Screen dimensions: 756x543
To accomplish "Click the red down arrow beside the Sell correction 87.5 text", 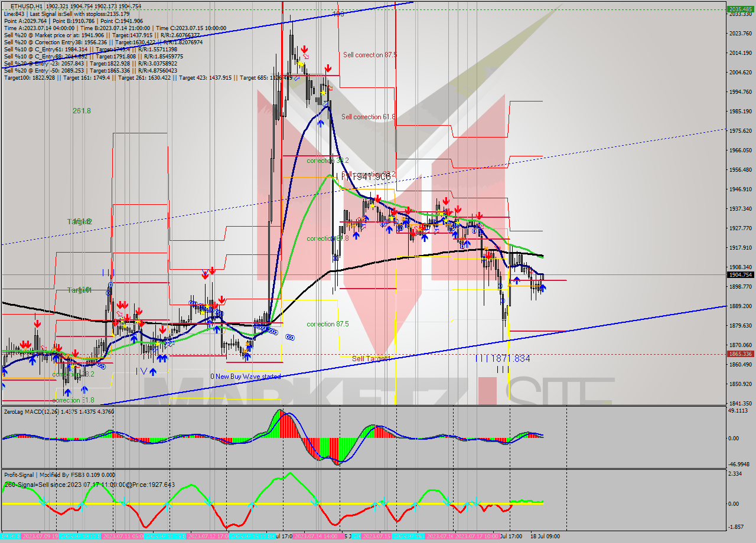I will tap(328, 68).
